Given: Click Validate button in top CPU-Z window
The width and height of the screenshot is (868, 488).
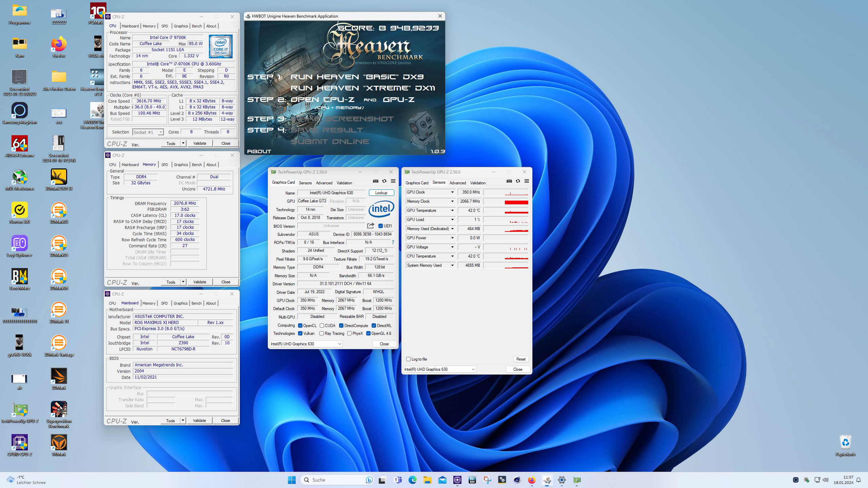Looking at the screenshot, I should [200, 143].
